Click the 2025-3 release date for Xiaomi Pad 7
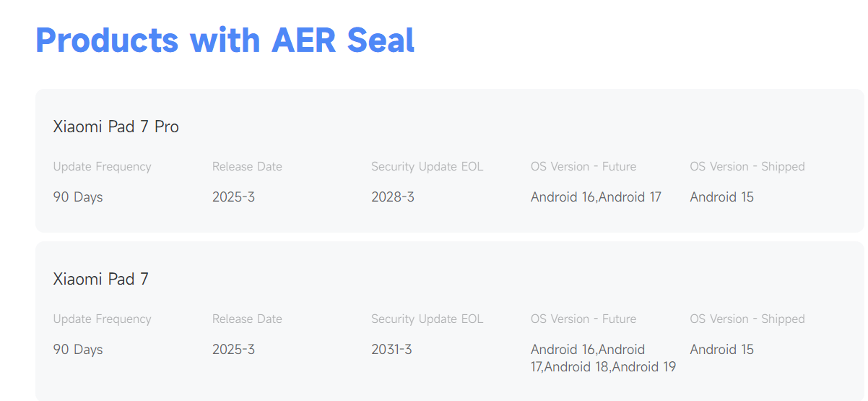This screenshot has width=868, height=401. tap(233, 349)
